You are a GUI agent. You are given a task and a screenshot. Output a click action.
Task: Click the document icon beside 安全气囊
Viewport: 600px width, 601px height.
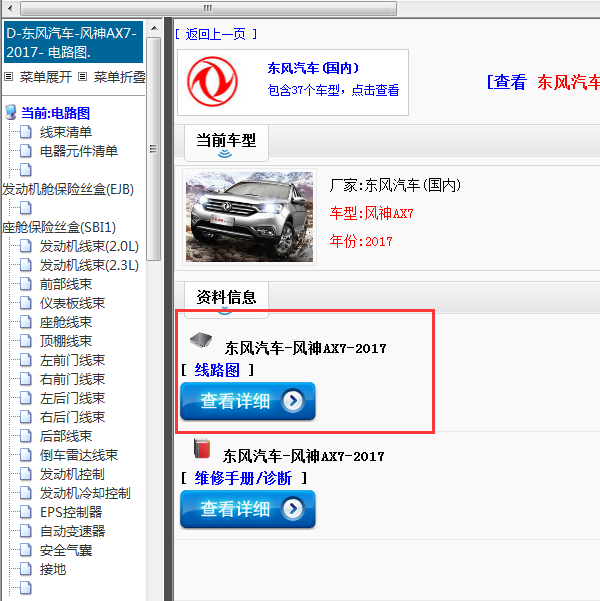(26, 550)
